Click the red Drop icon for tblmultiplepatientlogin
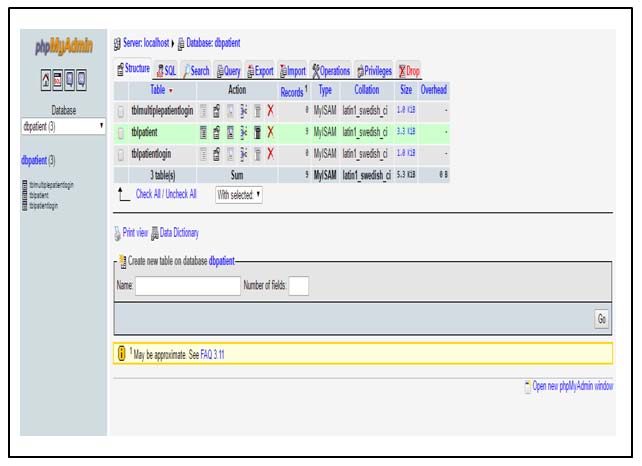The width and height of the screenshot is (642, 466). pyautogui.click(x=270, y=111)
